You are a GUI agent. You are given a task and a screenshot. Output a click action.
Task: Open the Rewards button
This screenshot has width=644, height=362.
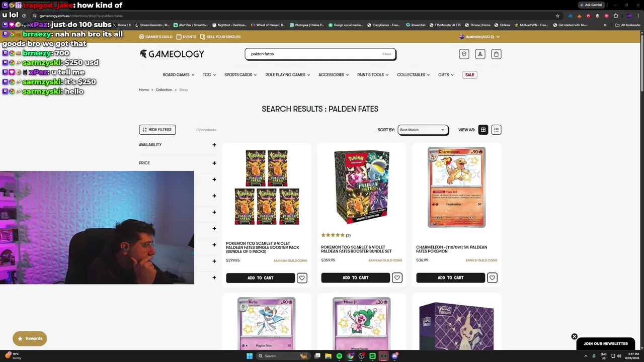point(30,338)
